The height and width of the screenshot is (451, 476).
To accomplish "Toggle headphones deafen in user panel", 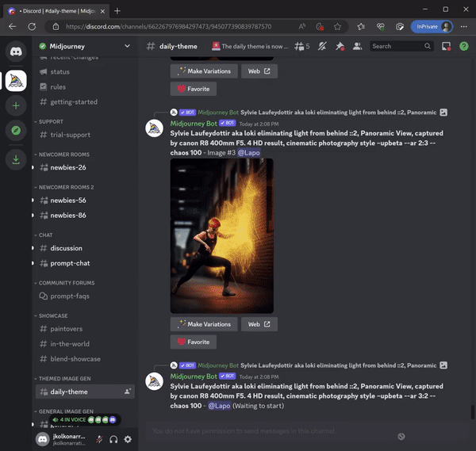I will click(113, 439).
